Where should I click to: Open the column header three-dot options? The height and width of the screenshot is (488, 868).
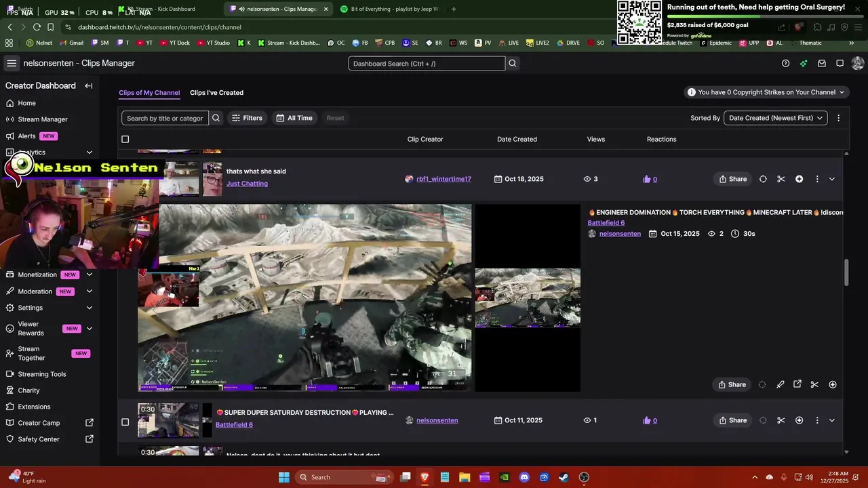point(838,118)
